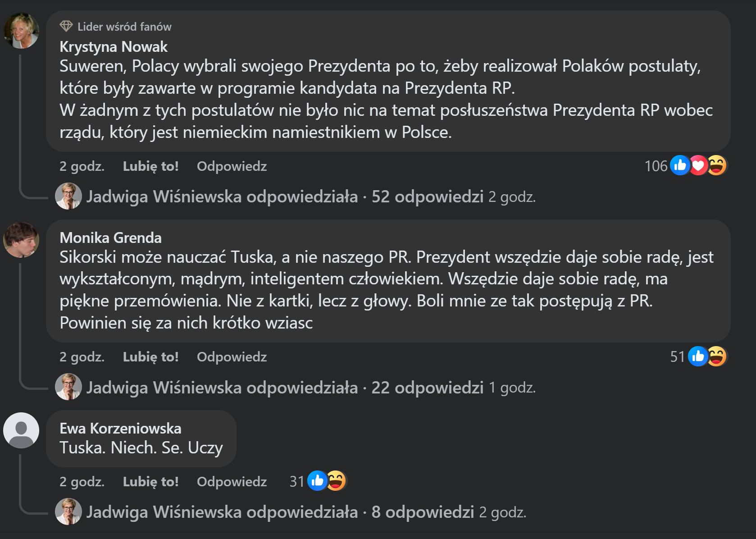The height and width of the screenshot is (539, 756).
Task: Click the like reaction icon on Krystyna's comment
Action: (x=680, y=165)
